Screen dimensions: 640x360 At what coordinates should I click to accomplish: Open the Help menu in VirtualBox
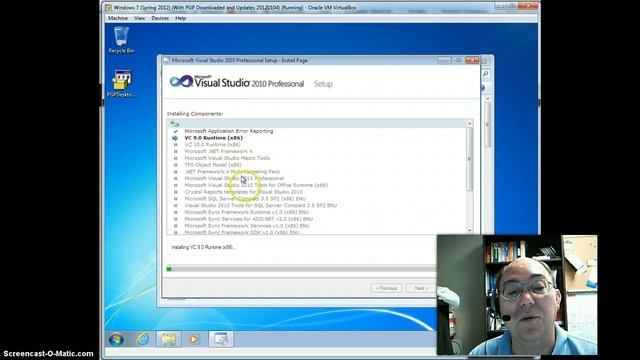pyautogui.click(x=180, y=18)
